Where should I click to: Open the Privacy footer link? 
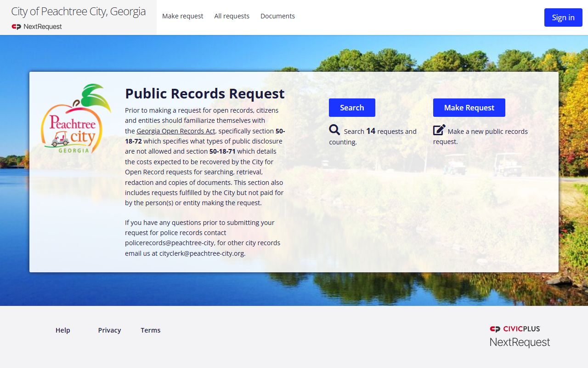pos(109,330)
